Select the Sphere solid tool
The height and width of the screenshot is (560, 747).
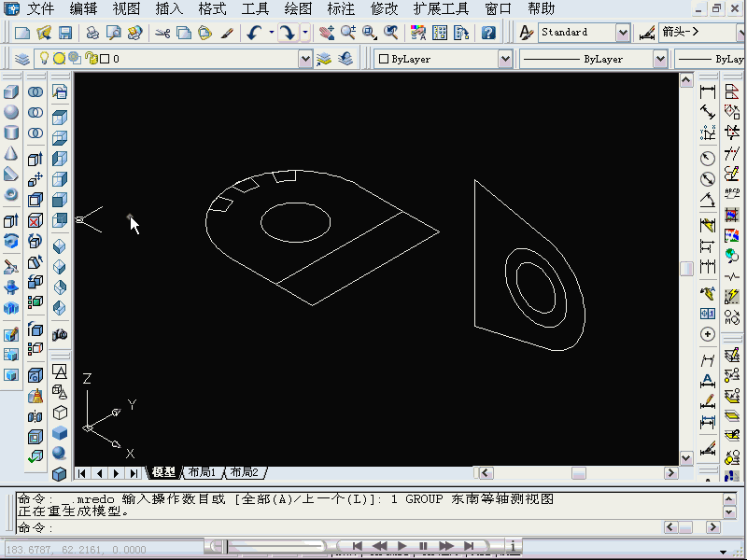click(x=11, y=113)
